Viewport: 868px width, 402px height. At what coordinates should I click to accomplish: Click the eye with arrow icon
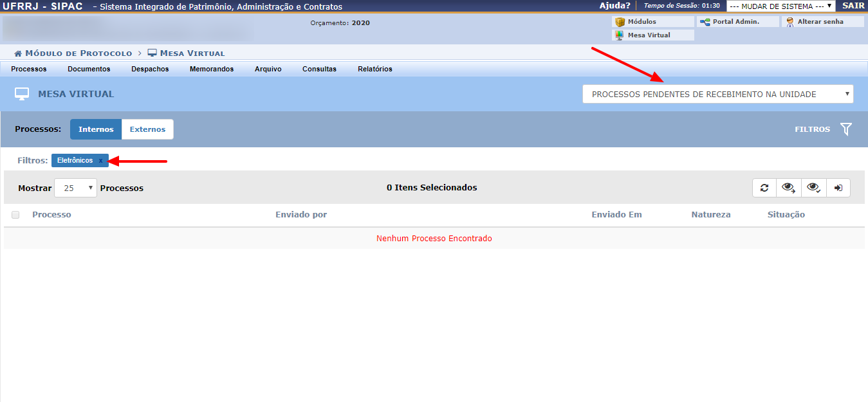788,188
